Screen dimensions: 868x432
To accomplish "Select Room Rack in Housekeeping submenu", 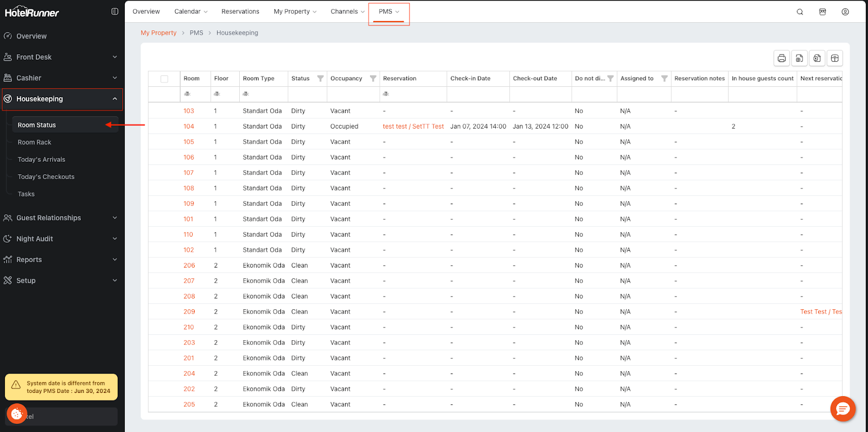I will coord(34,142).
